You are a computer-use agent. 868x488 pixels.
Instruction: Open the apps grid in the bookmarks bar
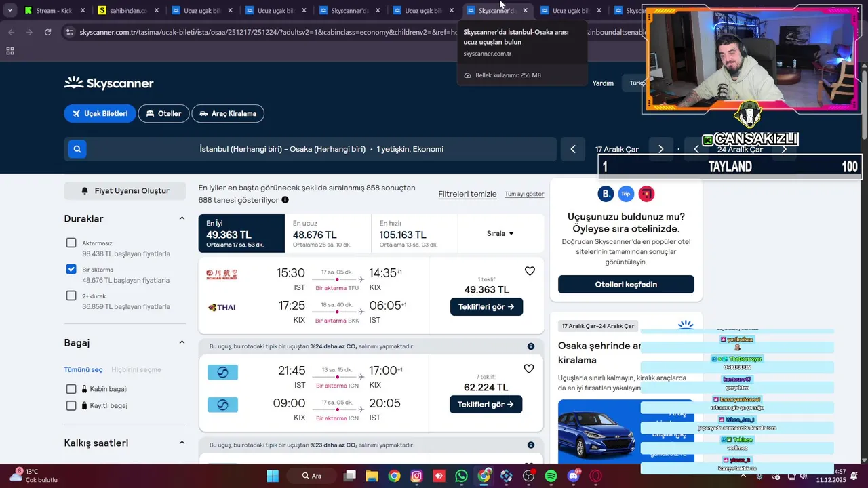point(10,51)
